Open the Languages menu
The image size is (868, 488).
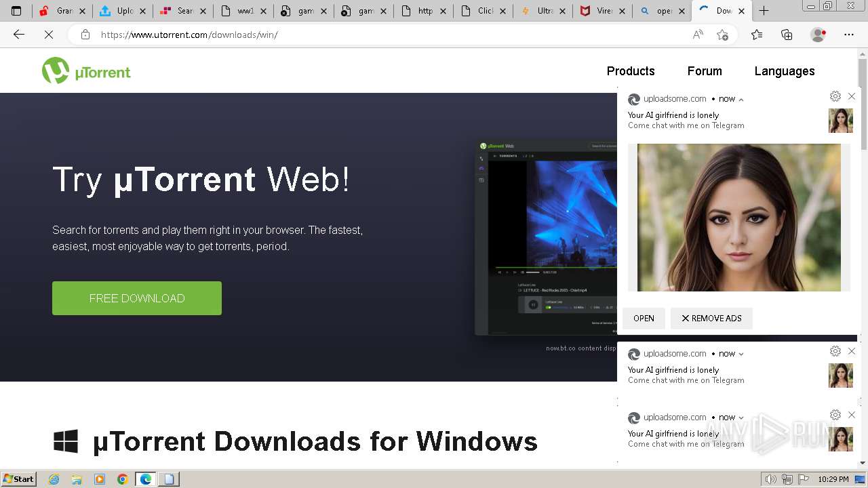click(785, 71)
